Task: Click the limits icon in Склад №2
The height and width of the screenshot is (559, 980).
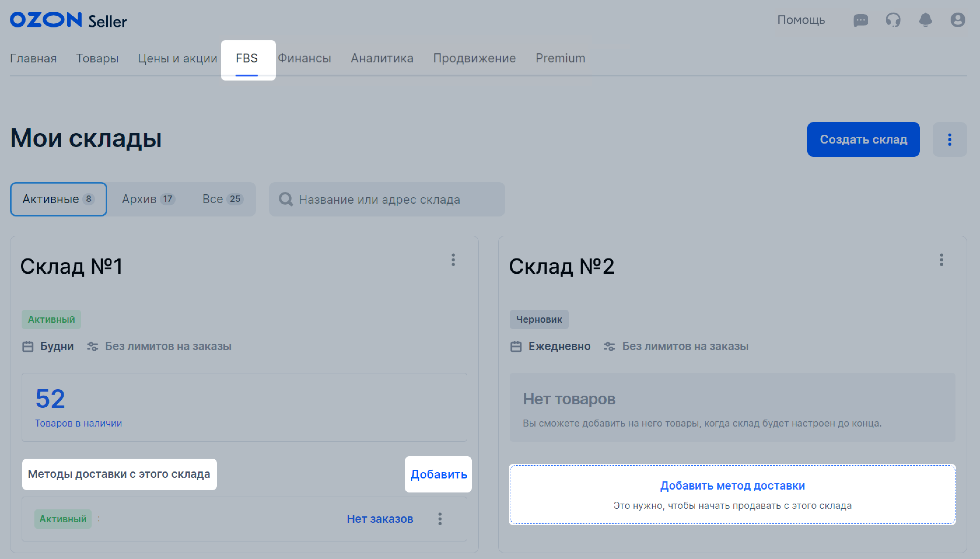Action: [609, 346]
